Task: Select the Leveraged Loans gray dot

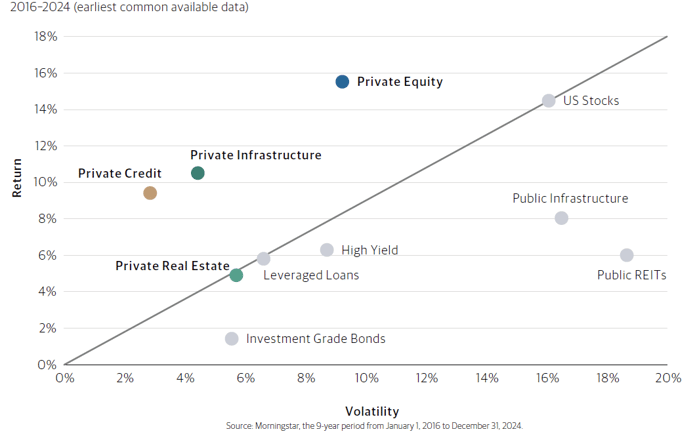Action: (263, 258)
